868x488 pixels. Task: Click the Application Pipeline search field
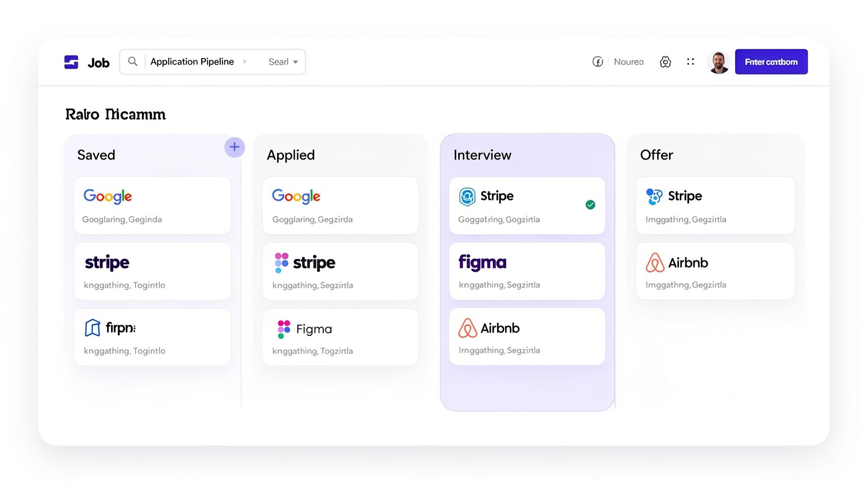pos(212,62)
